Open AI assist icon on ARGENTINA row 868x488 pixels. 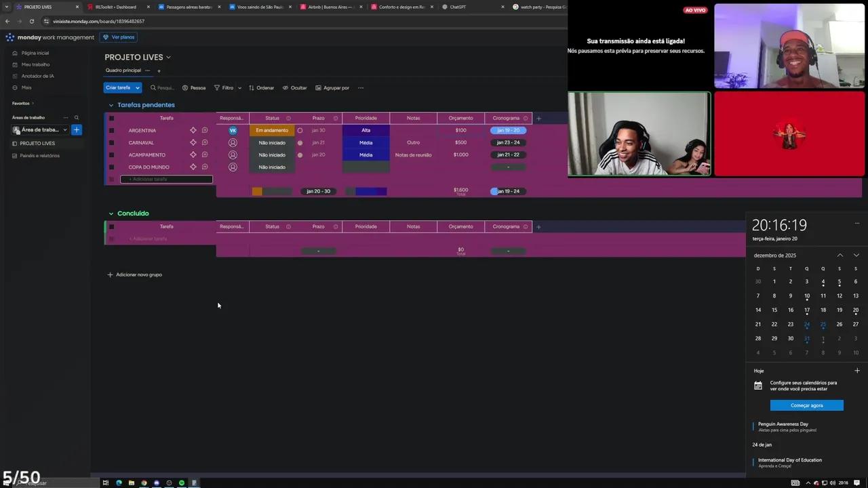193,130
